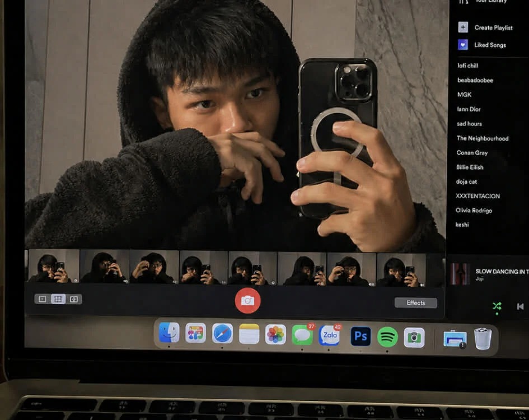Take a photo with the red camera button

(x=247, y=301)
